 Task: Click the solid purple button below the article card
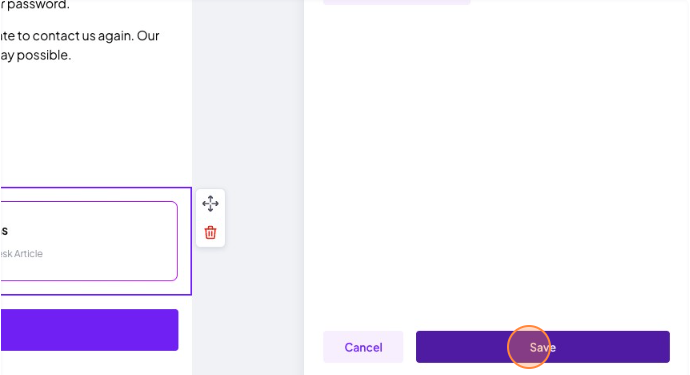pos(89,330)
